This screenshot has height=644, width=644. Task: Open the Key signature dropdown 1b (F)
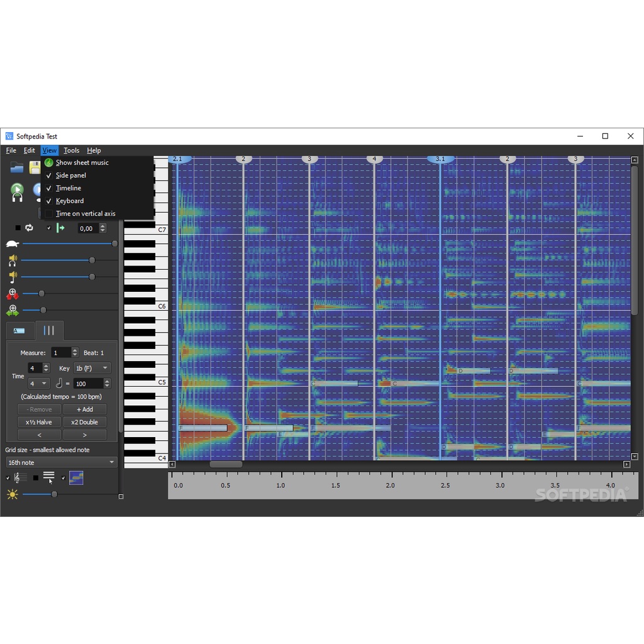(x=92, y=368)
